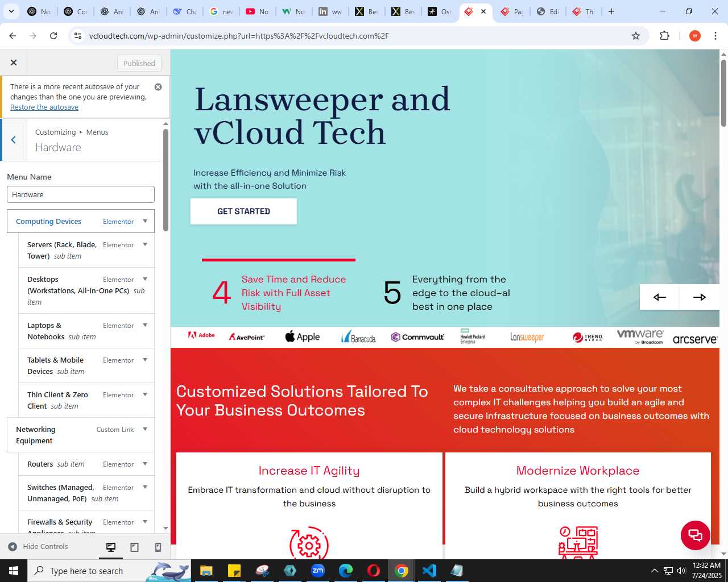Switch to the Google 'new' tab
The width and height of the screenshot is (728, 582).
(x=221, y=11)
